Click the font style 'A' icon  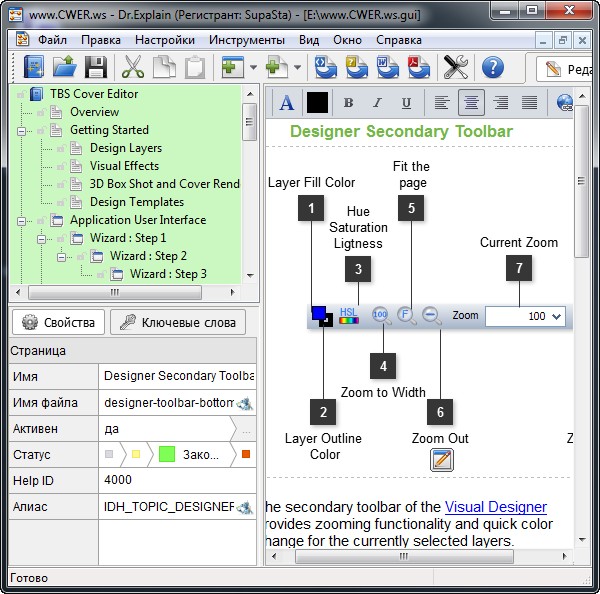click(287, 103)
